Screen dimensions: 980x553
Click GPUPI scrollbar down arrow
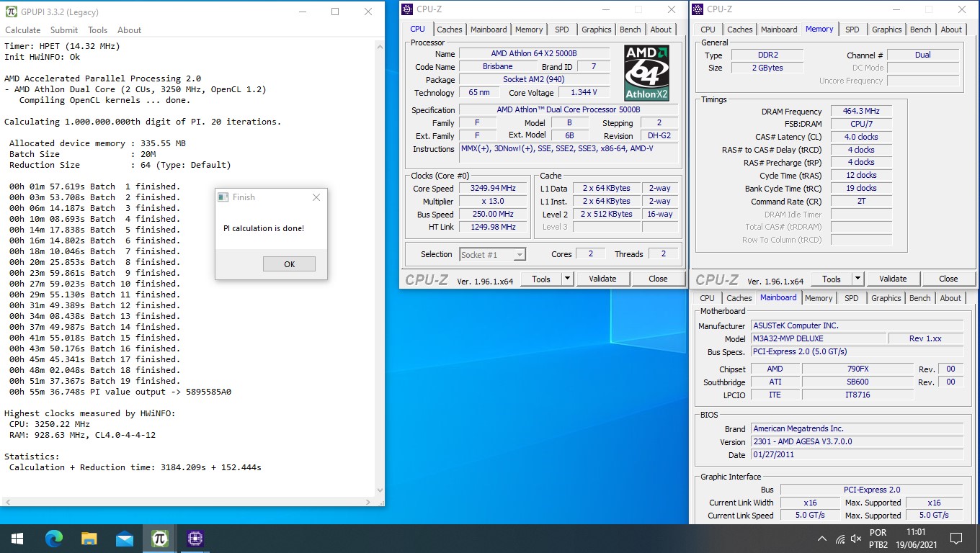pos(379,490)
